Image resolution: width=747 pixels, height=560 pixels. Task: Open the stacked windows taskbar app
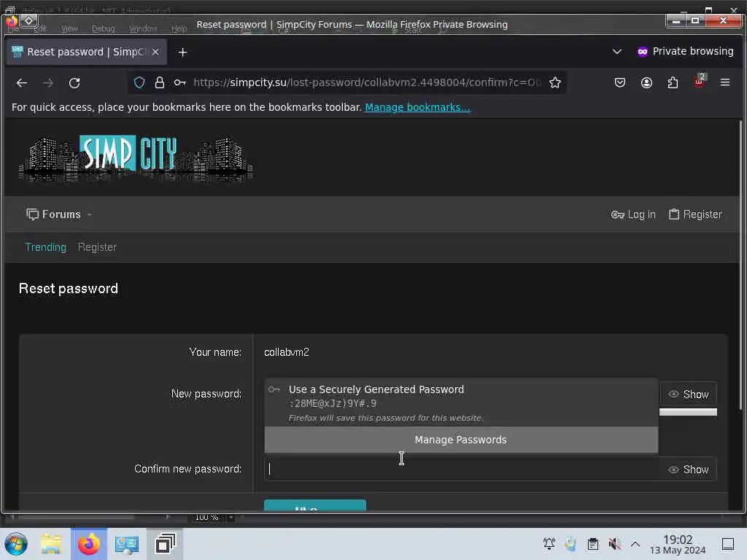click(x=165, y=544)
